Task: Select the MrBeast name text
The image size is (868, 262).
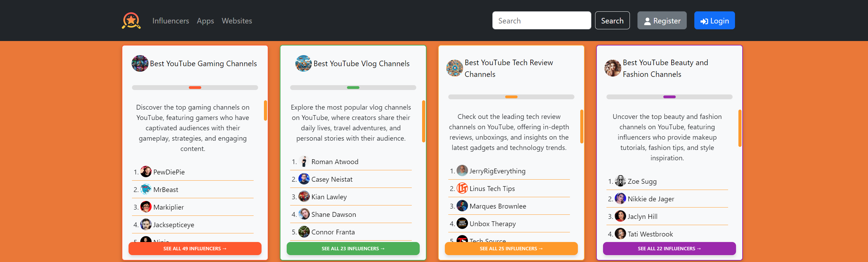Action: [166, 190]
